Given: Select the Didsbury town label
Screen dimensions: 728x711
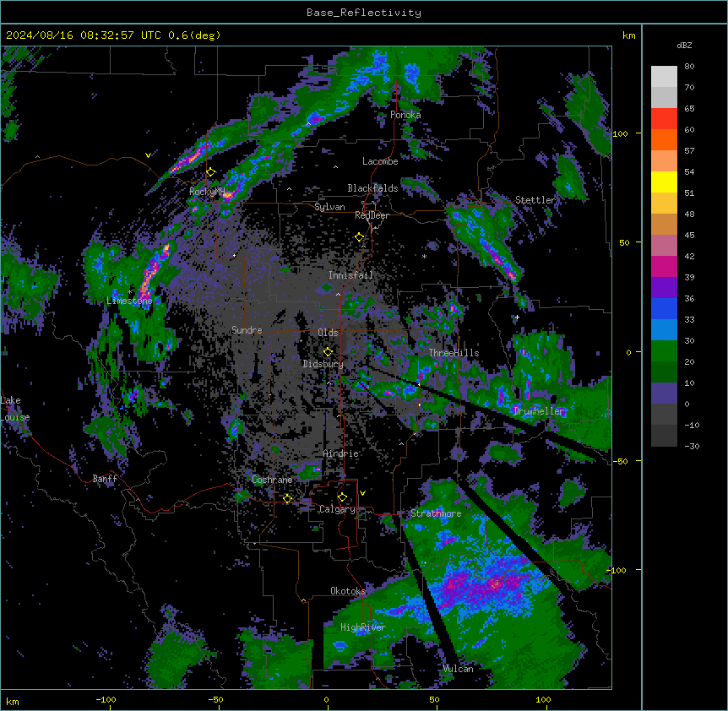Looking at the screenshot, I should coord(323,364).
